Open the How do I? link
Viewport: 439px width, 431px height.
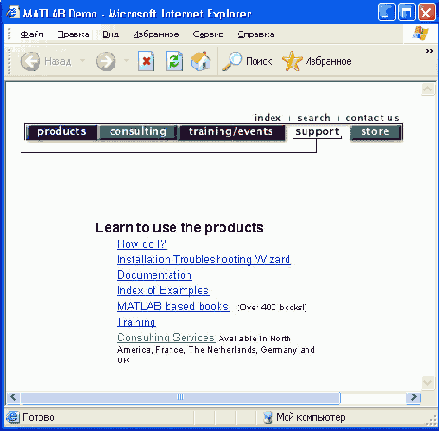pos(142,244)
